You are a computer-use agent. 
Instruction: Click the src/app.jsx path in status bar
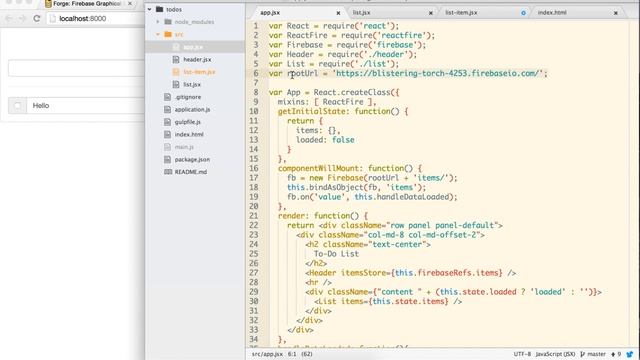pos(267,354)
